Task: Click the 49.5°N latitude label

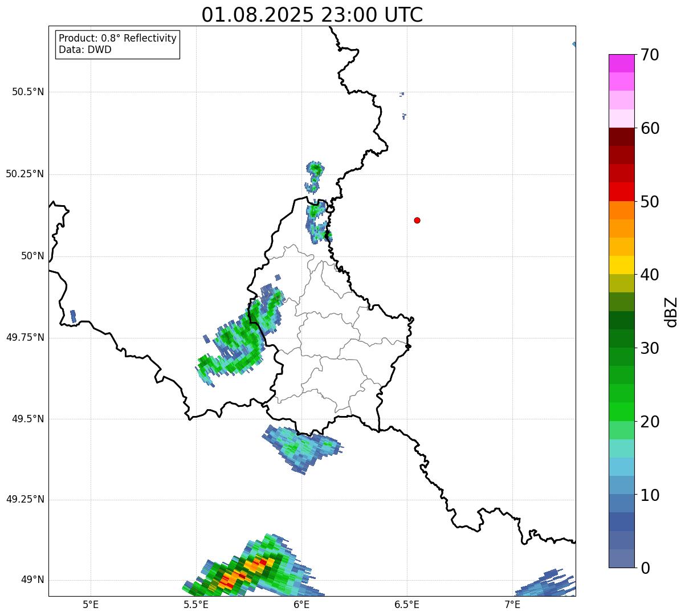Action: point(28,419)
